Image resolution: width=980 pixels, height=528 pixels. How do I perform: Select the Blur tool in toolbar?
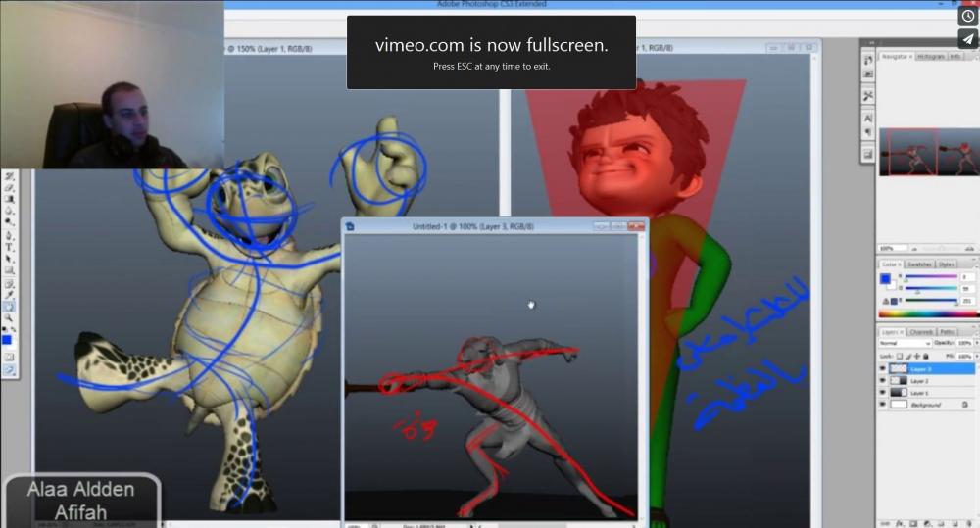click(x=9, y=210)
